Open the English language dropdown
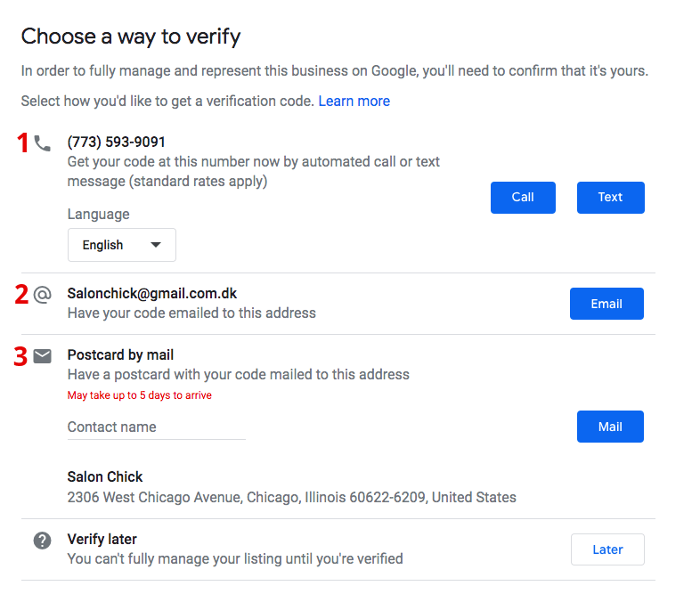 pos(121,245)
